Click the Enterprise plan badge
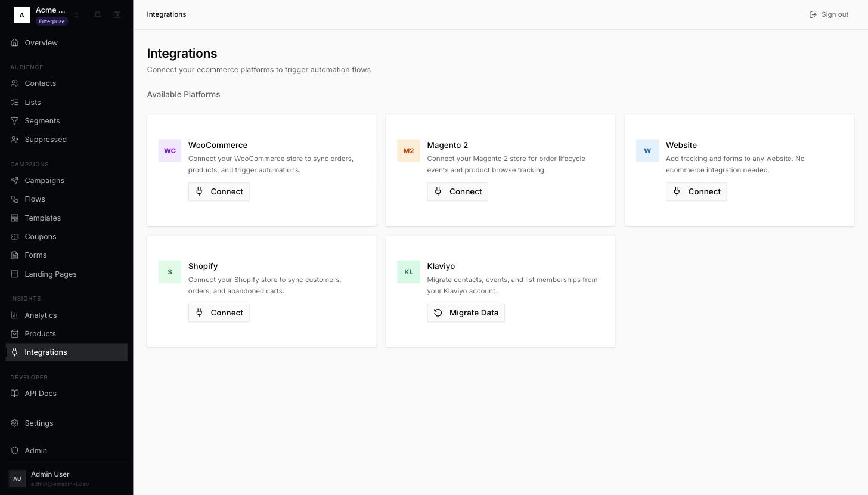Image resolution: width=868 pixels, height=495 pixels. point(51,21)
